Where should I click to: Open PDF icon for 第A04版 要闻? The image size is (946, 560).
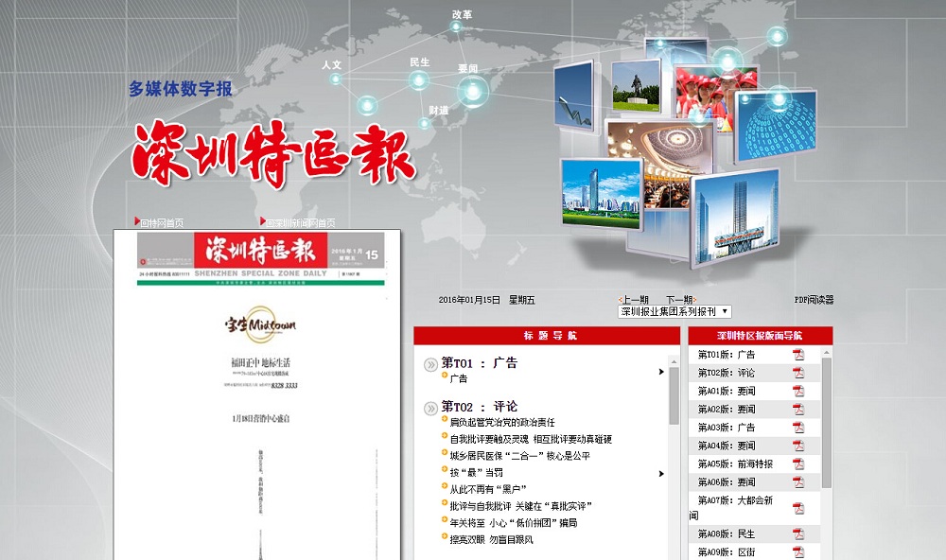coord(798,446)
